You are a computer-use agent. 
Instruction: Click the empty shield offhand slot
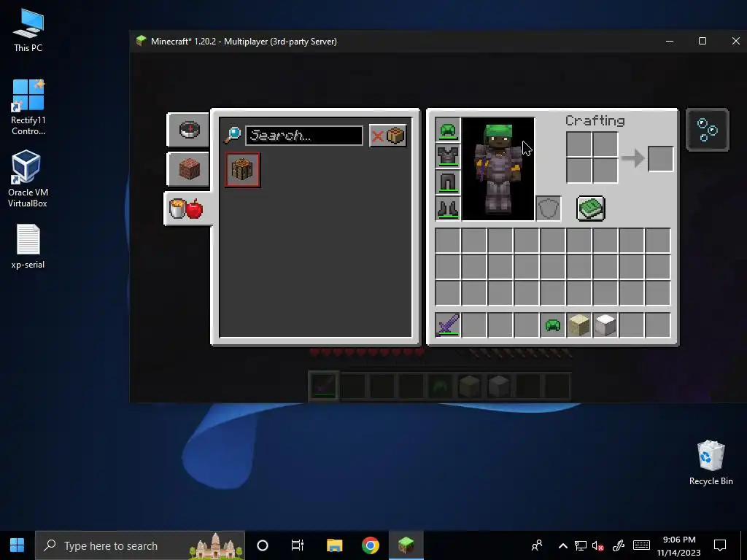click(x=549, y=209)
